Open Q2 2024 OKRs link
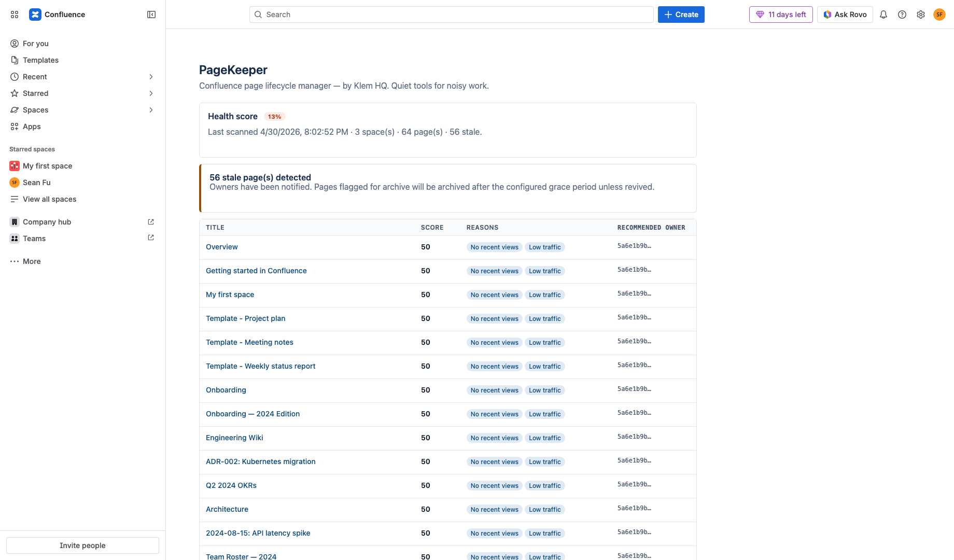The image size is (954, 560). [x=231, y=485]
